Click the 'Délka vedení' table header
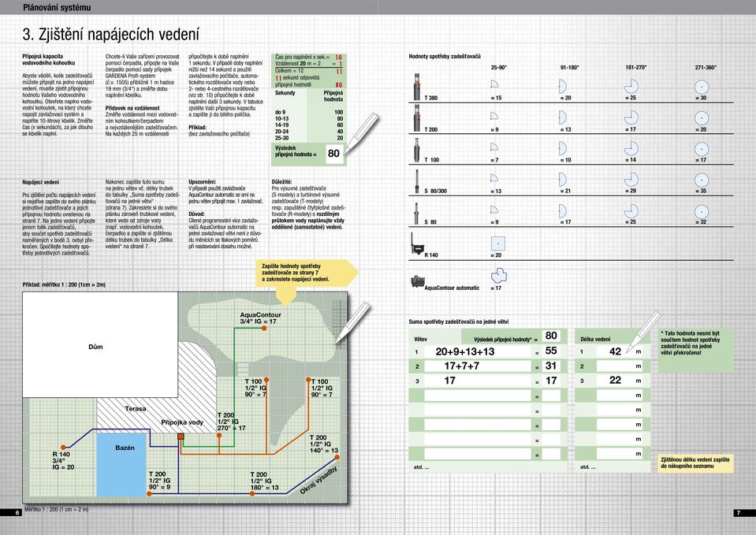Image resolution: width=756 pixels, height=535 pixels. tap(595, 340)
